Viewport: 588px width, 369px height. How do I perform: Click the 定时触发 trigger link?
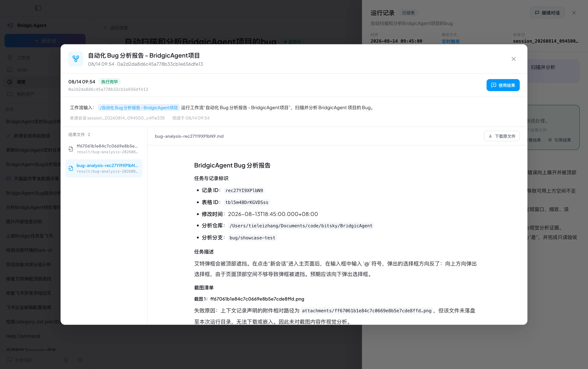pos(451,41)
